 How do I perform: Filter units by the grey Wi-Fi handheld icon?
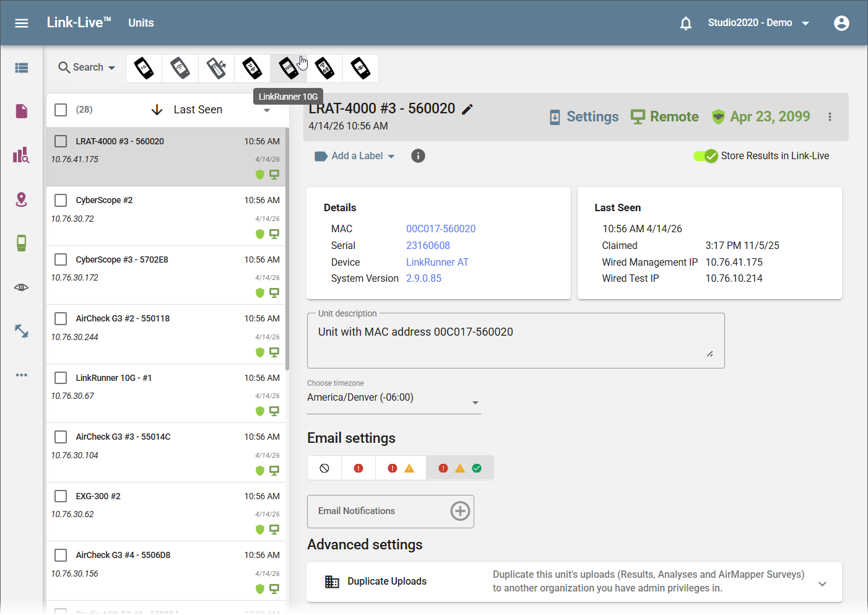click(x=180, y=68)
